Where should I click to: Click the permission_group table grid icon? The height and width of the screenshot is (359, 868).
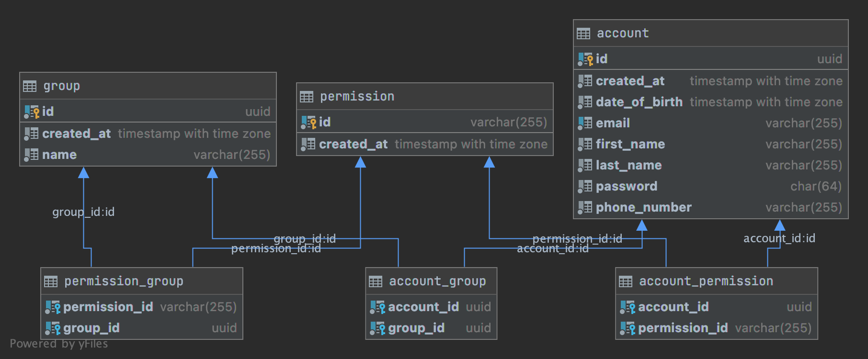51,281
